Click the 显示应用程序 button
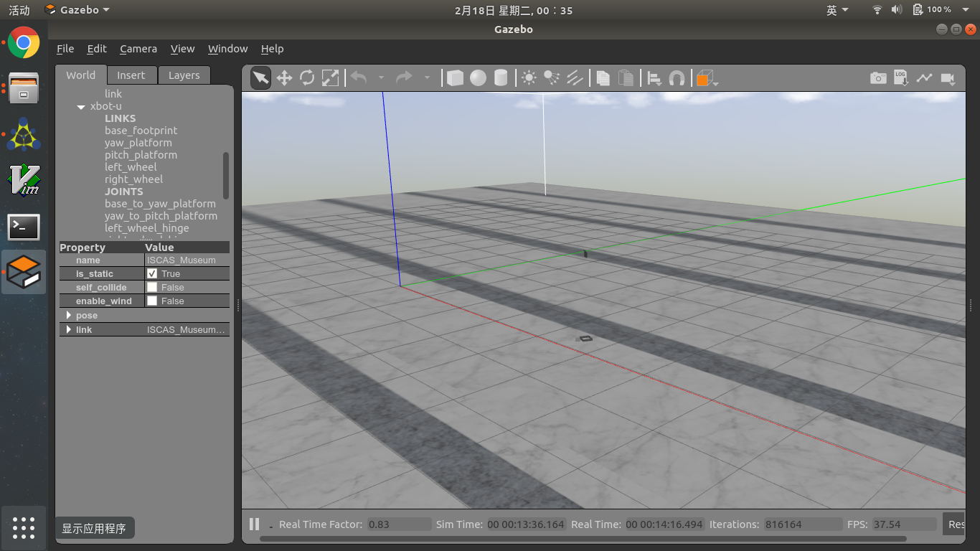This screenshot has width=980, height=551. (x=95, y=527)
